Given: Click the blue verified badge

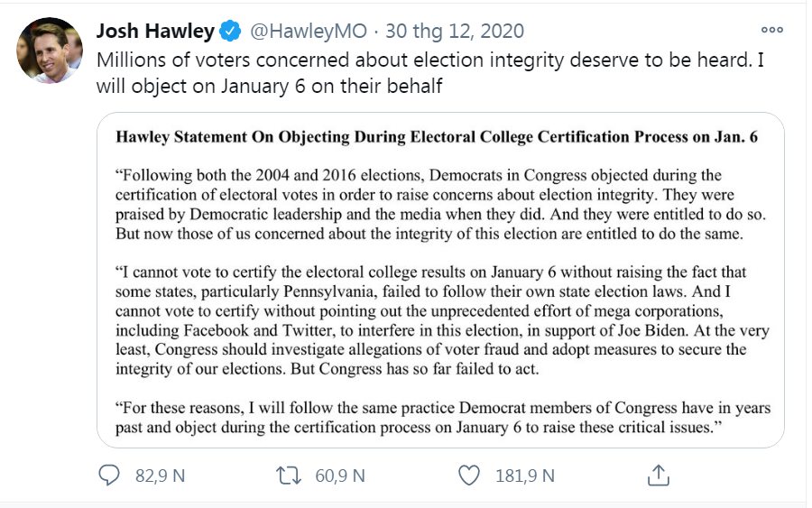Looking at the screenshot, I should pyautogui.click(x=231, y=31).
